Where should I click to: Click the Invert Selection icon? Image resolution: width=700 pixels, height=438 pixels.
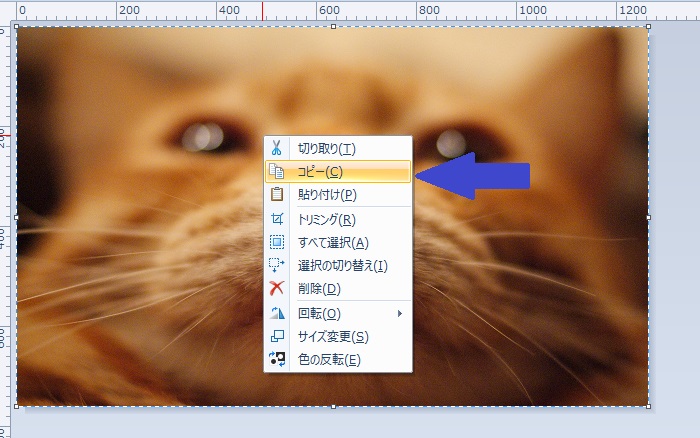(x=276, y=265)
